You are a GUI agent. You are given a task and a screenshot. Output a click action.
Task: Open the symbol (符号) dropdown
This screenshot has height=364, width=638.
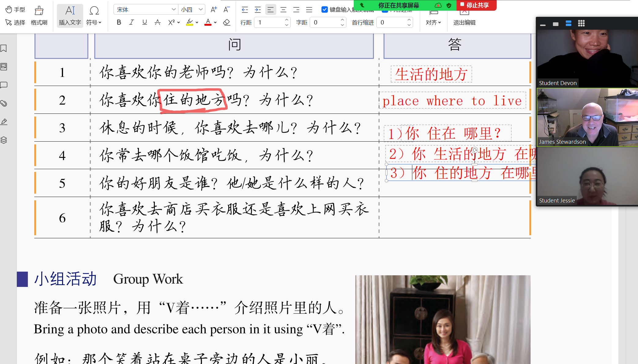click(x=94, y=16)
